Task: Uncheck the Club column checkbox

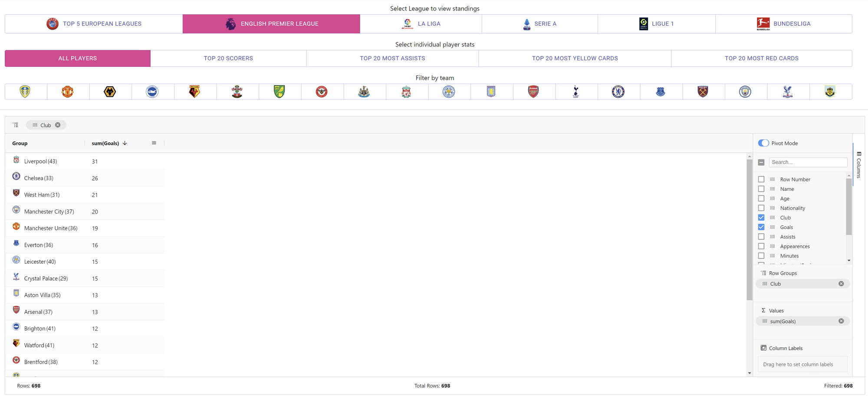Action: pyautogui.click(x=761, y=217)
